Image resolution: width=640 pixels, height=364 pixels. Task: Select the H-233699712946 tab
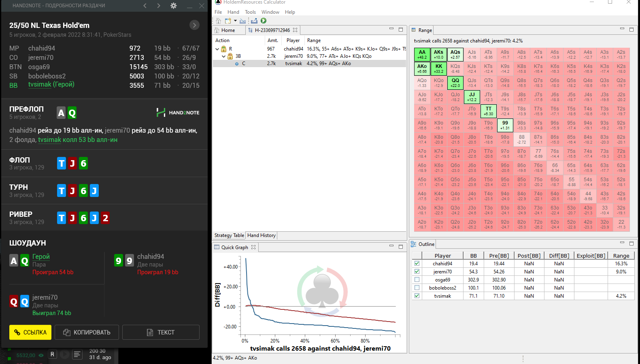272,30
